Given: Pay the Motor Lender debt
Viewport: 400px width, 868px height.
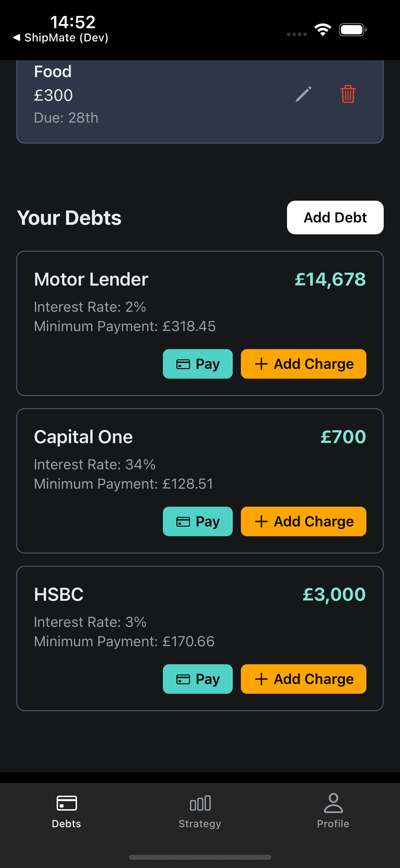Looking at the screenshot, I should click(x=198, y=364).
